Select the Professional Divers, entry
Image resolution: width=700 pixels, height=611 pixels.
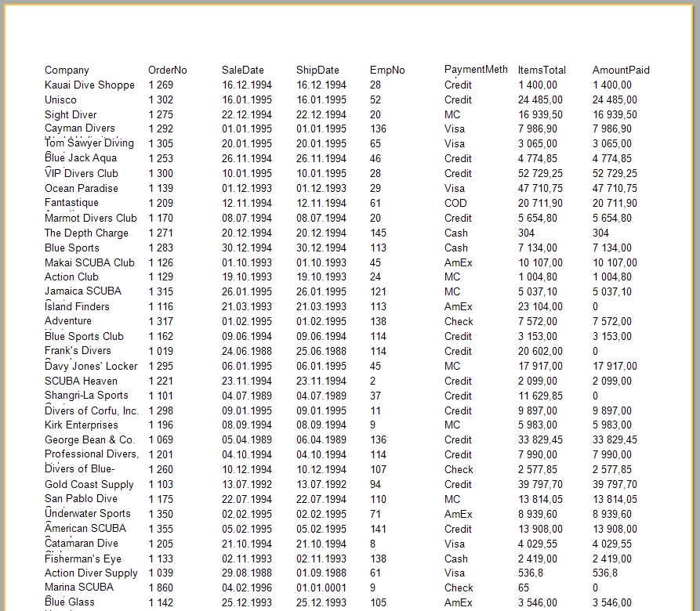point(92,454)
